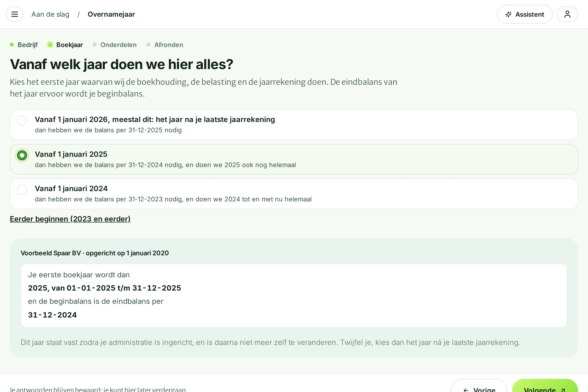
Task: Go to the Afronden step
Action: click(165, 45)
